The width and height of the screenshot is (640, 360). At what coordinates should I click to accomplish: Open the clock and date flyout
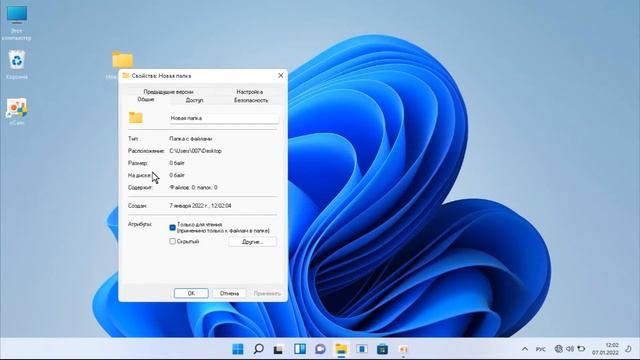[606, 349]
